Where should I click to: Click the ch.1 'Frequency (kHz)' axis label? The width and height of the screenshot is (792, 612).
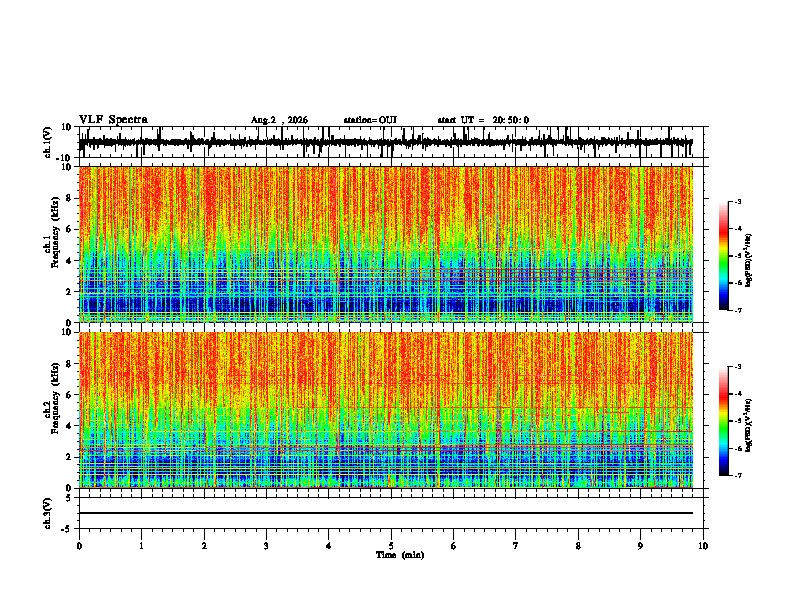[x=56, y=233]
